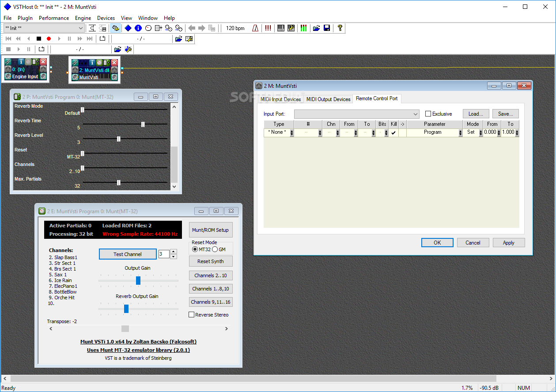The image size is (556, 392).
Task: Click the blue diamond icon in the toolbar
Action: pyautogui.click(x=128, y=28)
